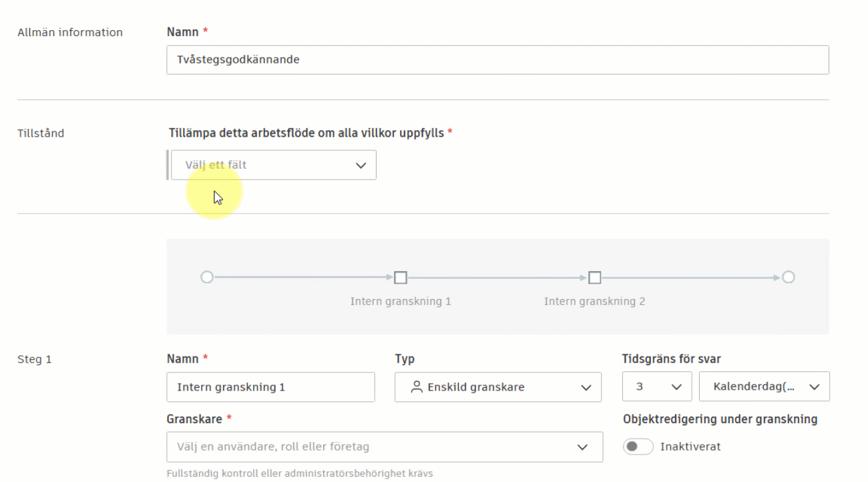The width and height of the screenshot is (868, 482).
Task: Click the Steg 1 name field Intern granskning 1
Action: pos(270,387)
